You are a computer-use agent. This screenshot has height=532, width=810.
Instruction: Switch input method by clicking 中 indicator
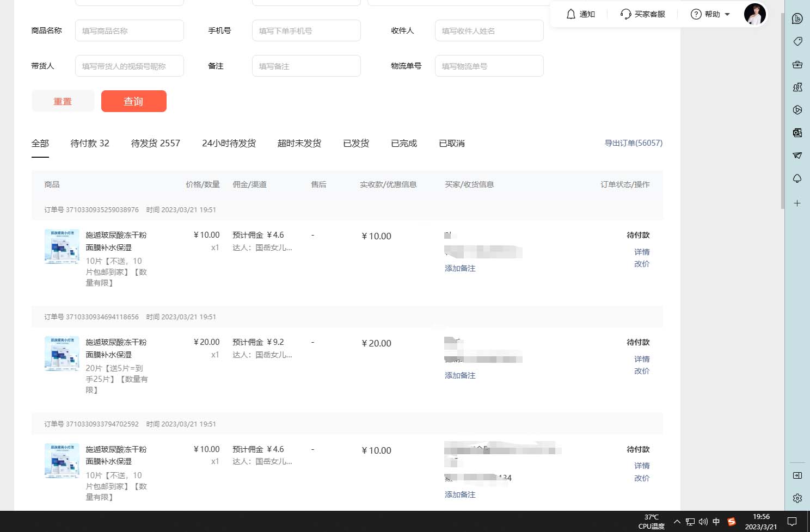pyautogui.click(x=716, y=521)
